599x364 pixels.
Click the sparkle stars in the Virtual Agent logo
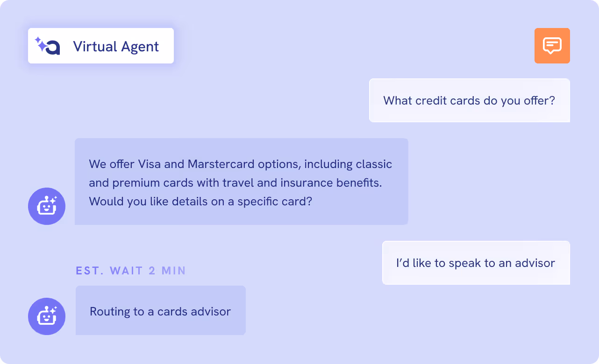pos(41,44)
